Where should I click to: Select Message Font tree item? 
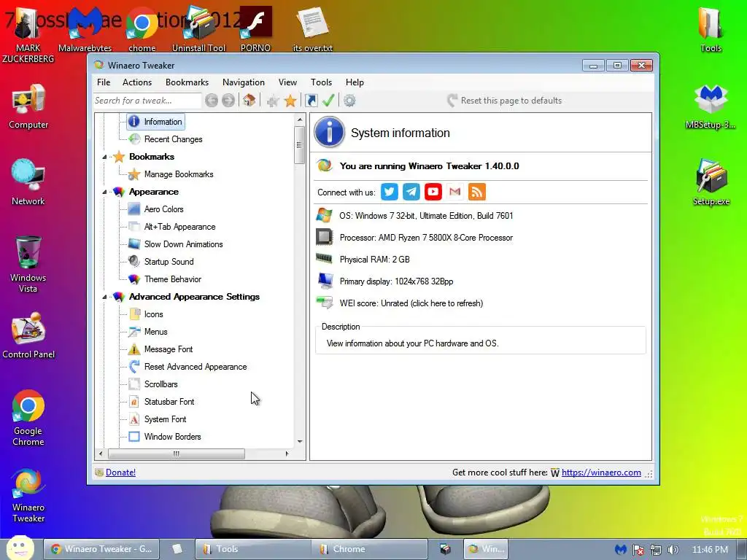tap(169, 349)
